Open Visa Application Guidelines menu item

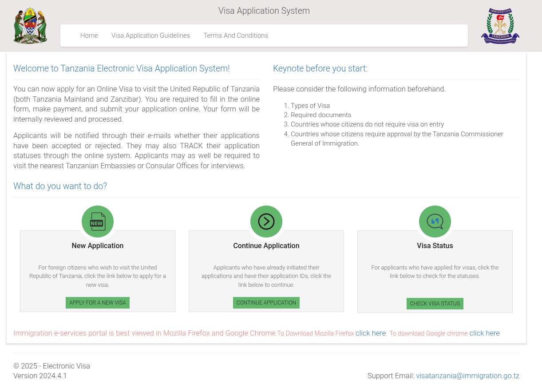click(150, 36)
